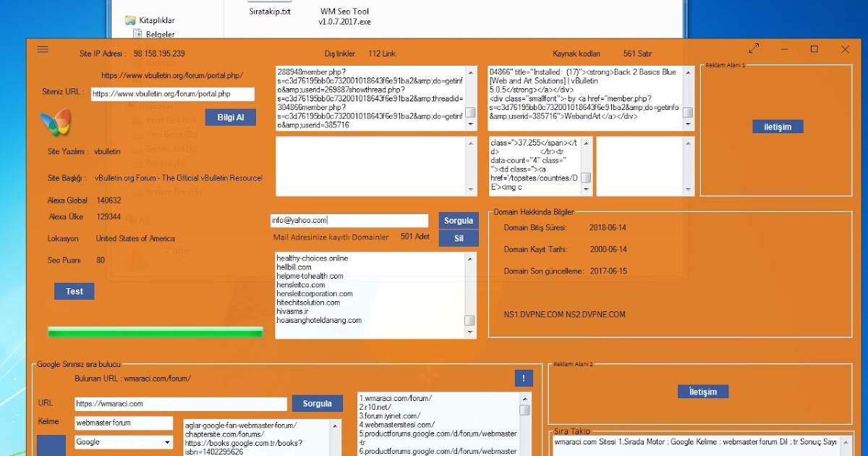Image resolution: width=868 pixels, height=456 pixels.
Task: Click the empty textbox under Dış linkler
Action: [x=376, y=166]
